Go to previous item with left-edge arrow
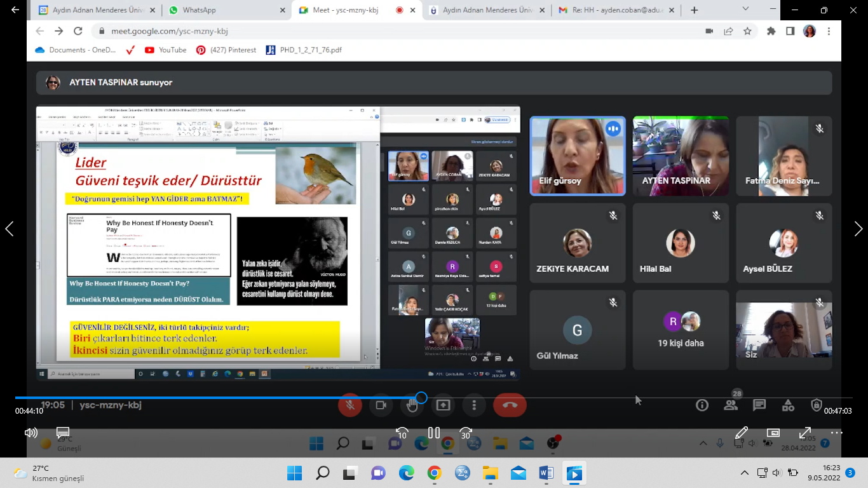Screen dimensions: 868x488 click(9, 229)
